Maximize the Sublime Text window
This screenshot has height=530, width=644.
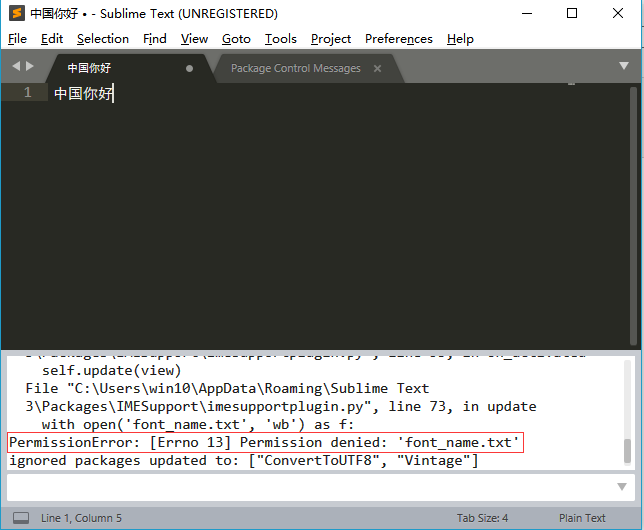coord(572,14)
